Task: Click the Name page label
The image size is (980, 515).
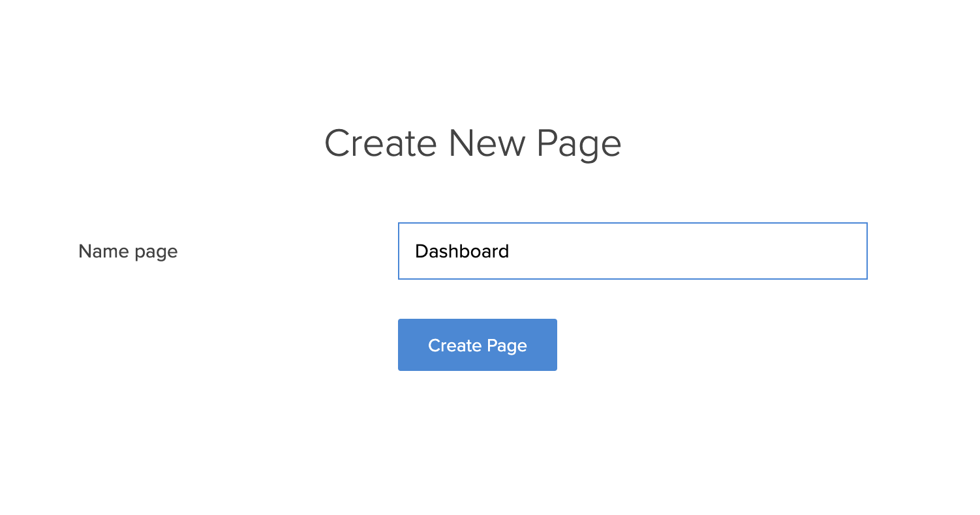Action: pyautogui.click(x=128, y=251)
